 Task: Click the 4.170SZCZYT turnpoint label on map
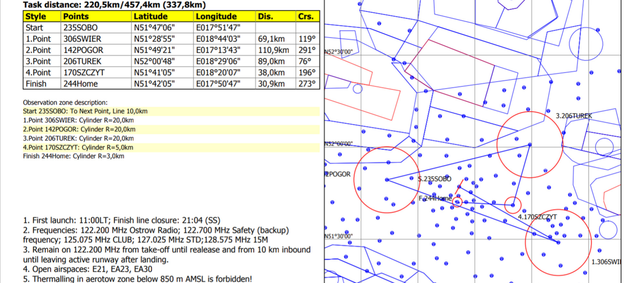coord(537,217)
